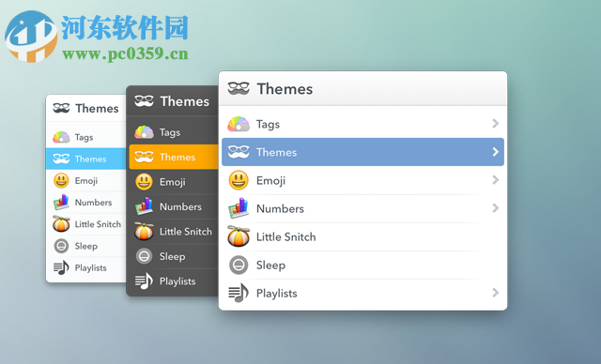Click the Numbers chart icon in small light panel
The height and width of the screenshot is (364, 601).
pos(61,203)
